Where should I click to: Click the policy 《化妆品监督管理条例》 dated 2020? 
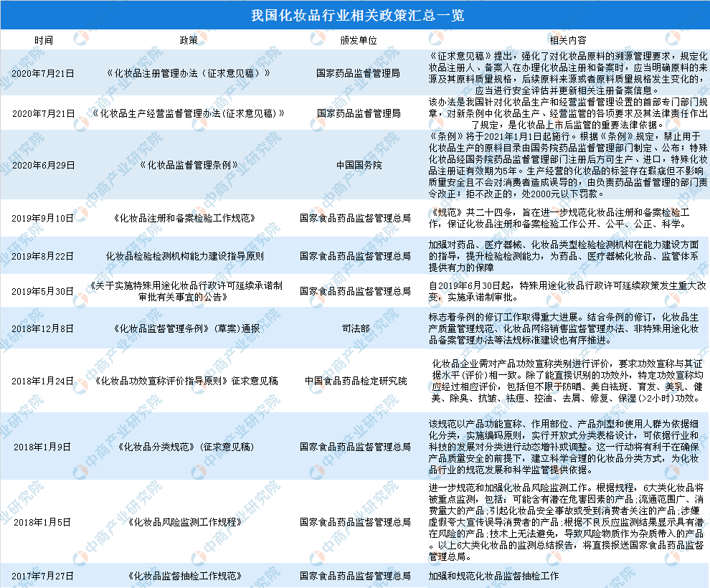(x=189, y=165)
